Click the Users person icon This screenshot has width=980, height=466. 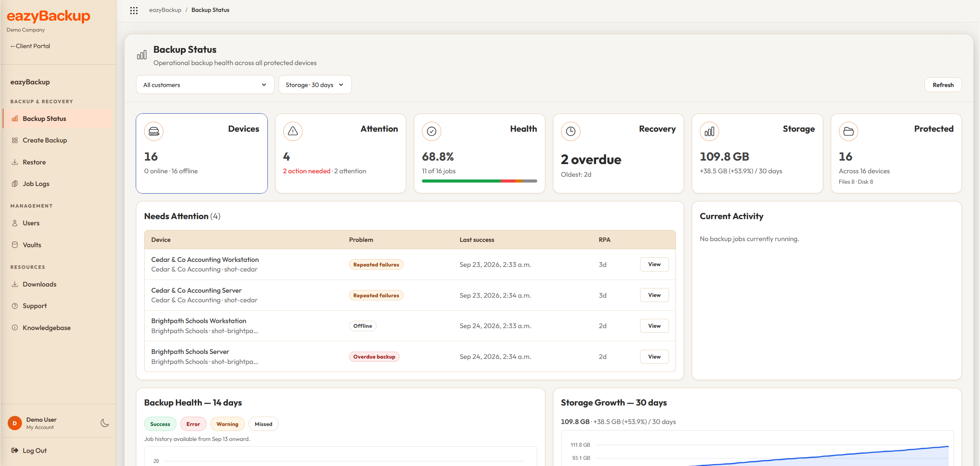pyautogui.click(x=15, y=223)
